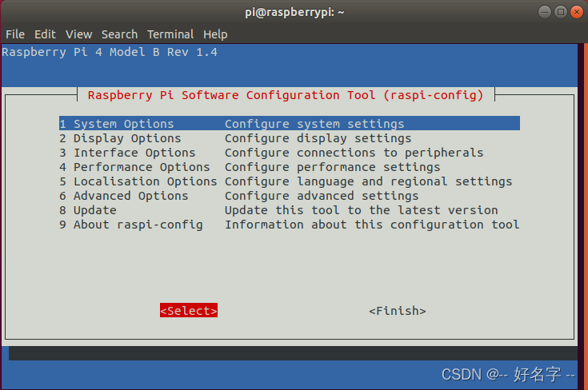588x390 pixels.
Task: Select the 5 Localisation Options entry
Action: coord(290,181)
